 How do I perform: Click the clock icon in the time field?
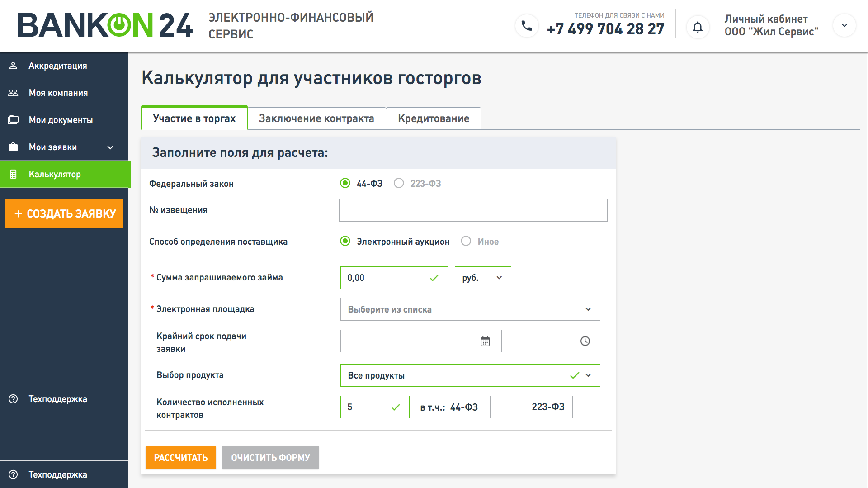click(x=585, y=341)
